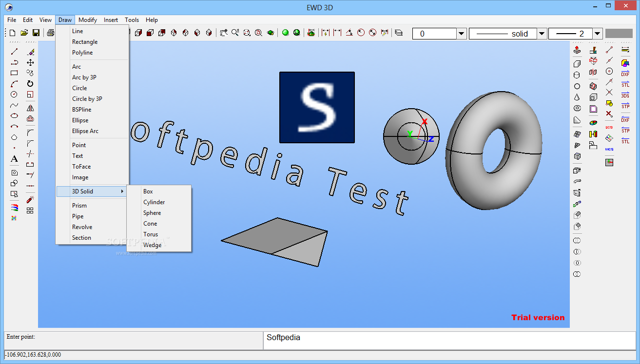Click the red UCS icon
640x364 pixels.
click(x=609, y=127)
